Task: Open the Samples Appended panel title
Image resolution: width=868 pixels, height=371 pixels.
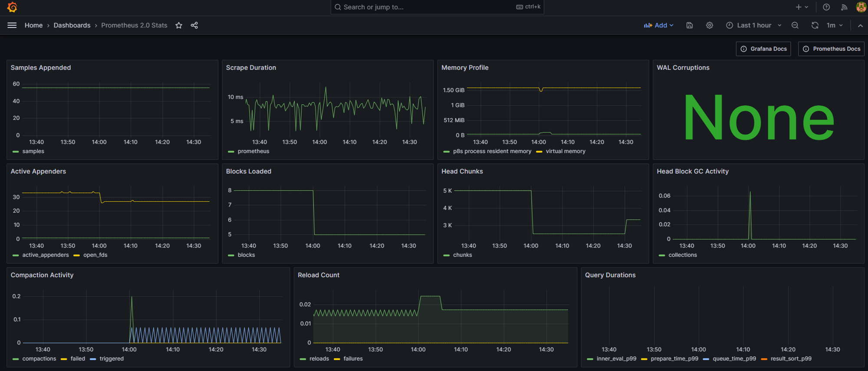Action: [x=41, y=68]
